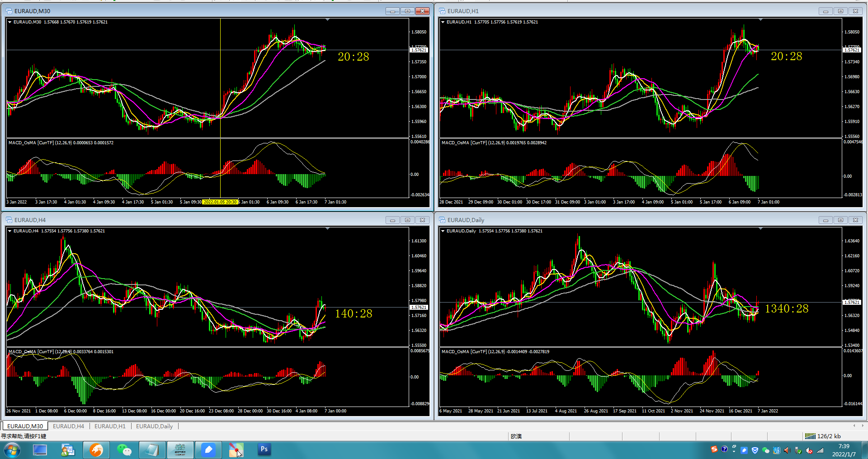The image size is (868, 459).
Task: Click the highlighted 2022.01.05 20:30 time marker
Action: [220, 202]
